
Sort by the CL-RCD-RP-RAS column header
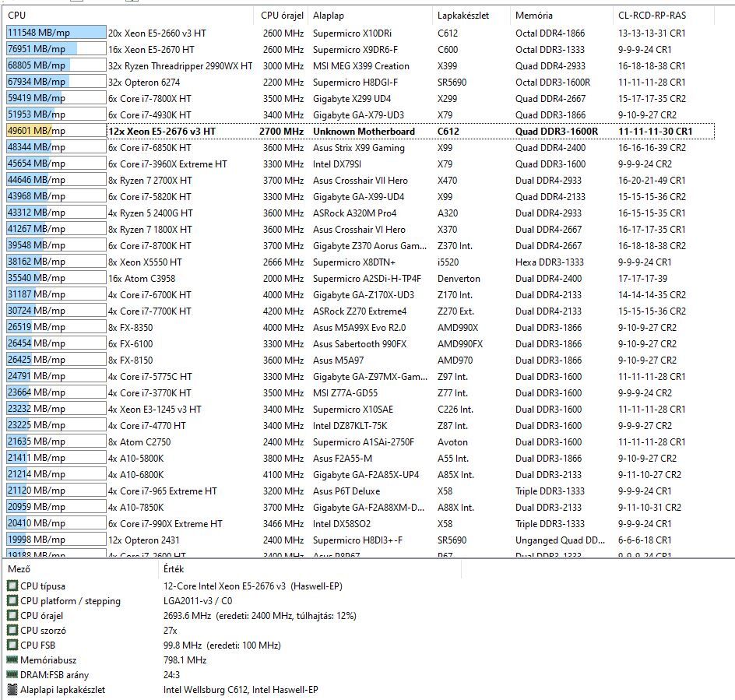click(663, 15)
